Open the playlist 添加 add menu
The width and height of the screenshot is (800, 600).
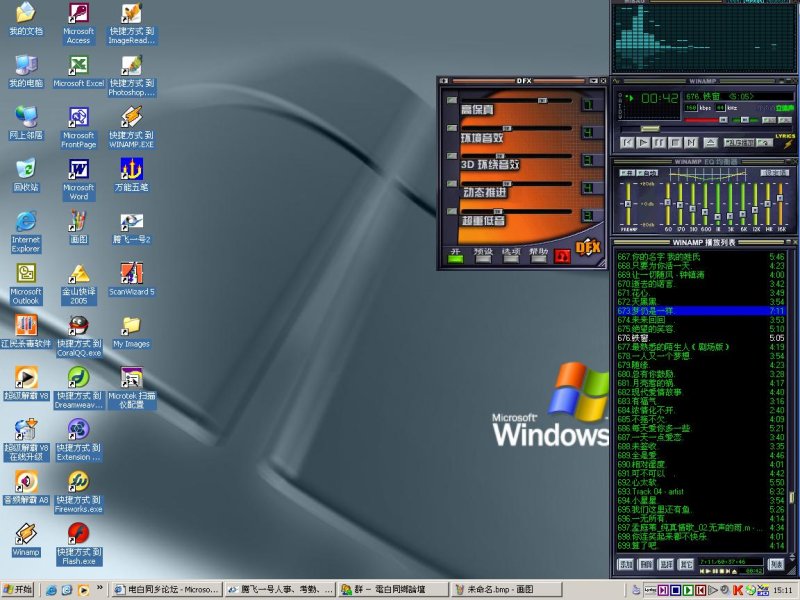626,565
